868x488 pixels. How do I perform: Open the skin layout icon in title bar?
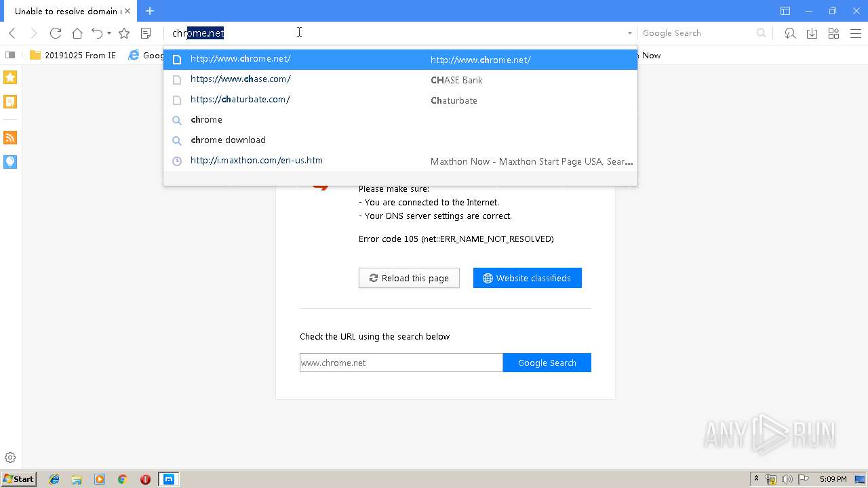click(785, 11)
